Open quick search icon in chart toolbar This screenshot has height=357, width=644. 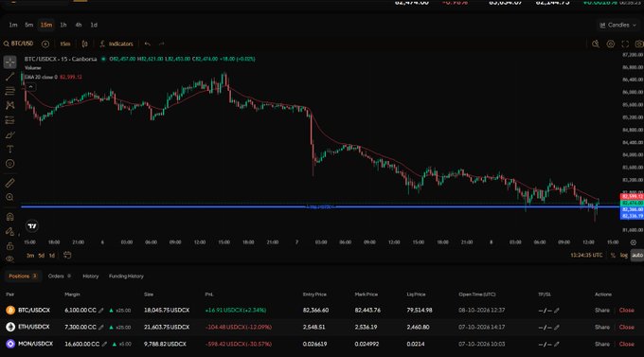(596, 44)
